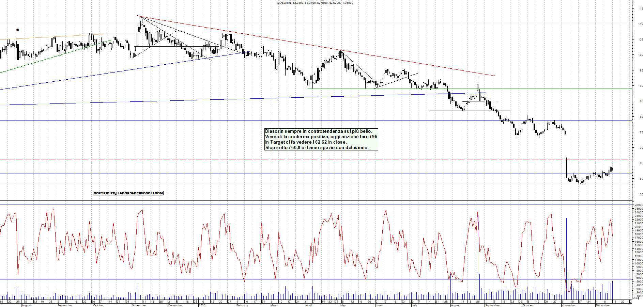Click the April label on time axis
The width and height of the screenshot is (644, 307).
tap(309, 305)
